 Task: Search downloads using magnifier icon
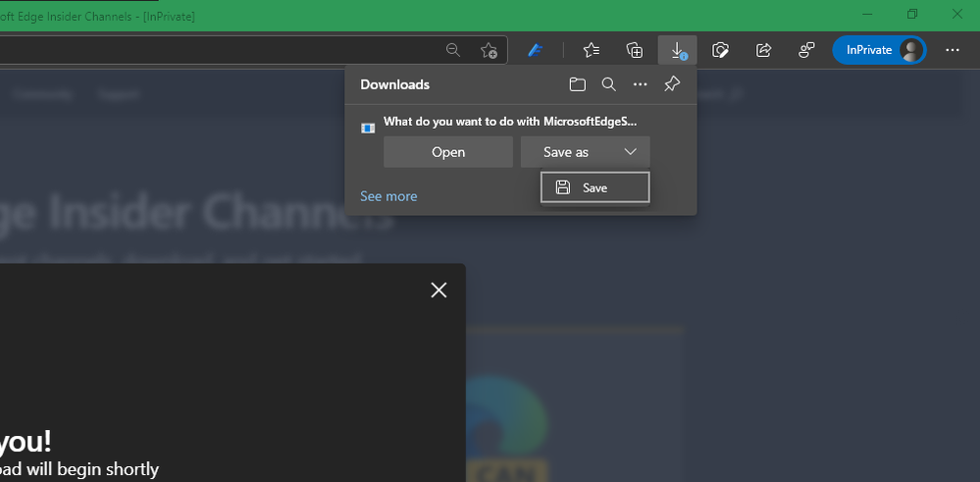pos(609,84)
